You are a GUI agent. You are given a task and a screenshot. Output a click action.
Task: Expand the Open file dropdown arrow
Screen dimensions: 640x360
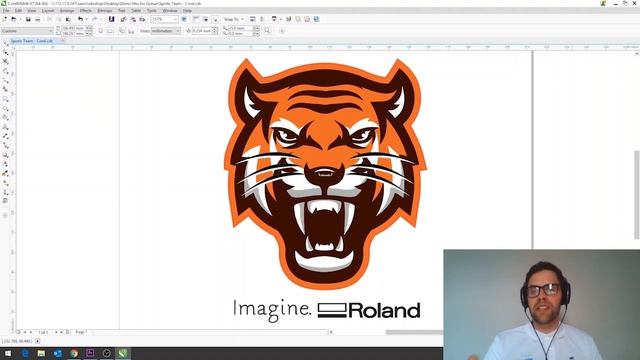20,19
